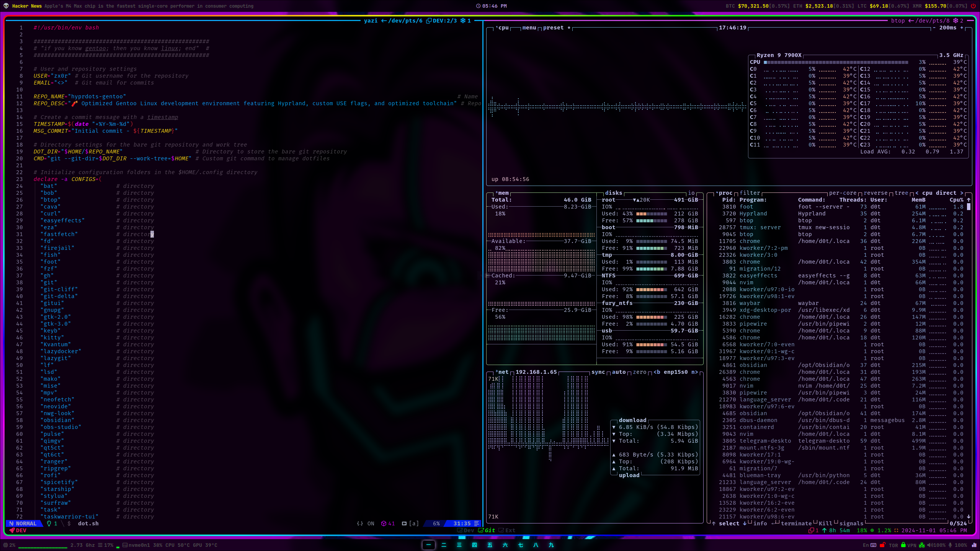Click the green VPN lock icon
The height and width of the screenshot is (551, 980).
click(x=903, y=545)
